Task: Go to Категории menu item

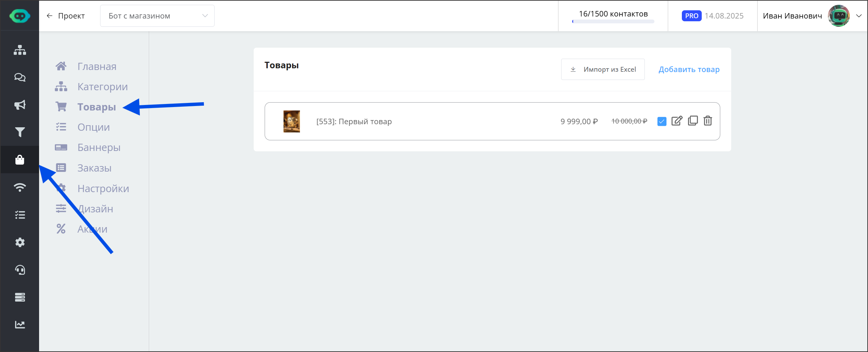Action: point(102,87)
